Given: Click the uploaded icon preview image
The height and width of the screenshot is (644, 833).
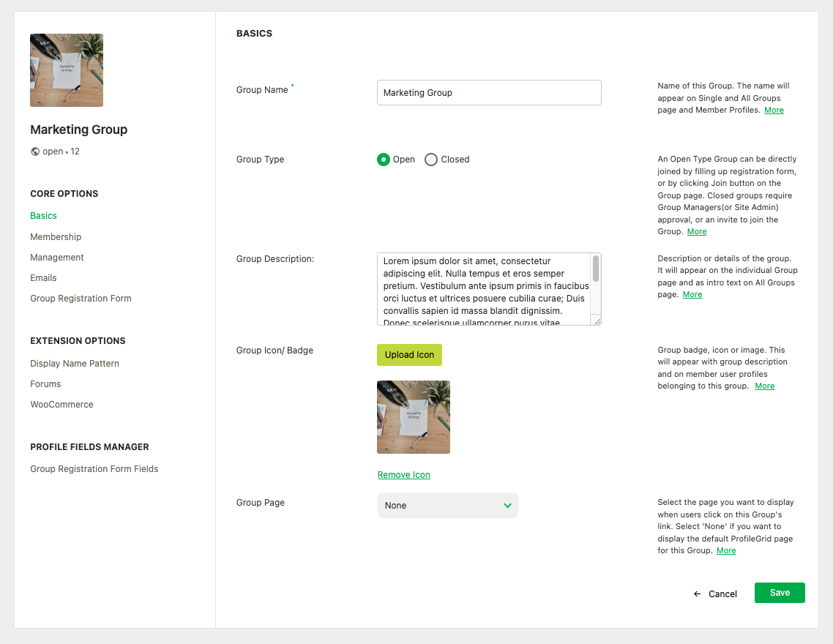Looking at the screenshot, I should (414, 417).
